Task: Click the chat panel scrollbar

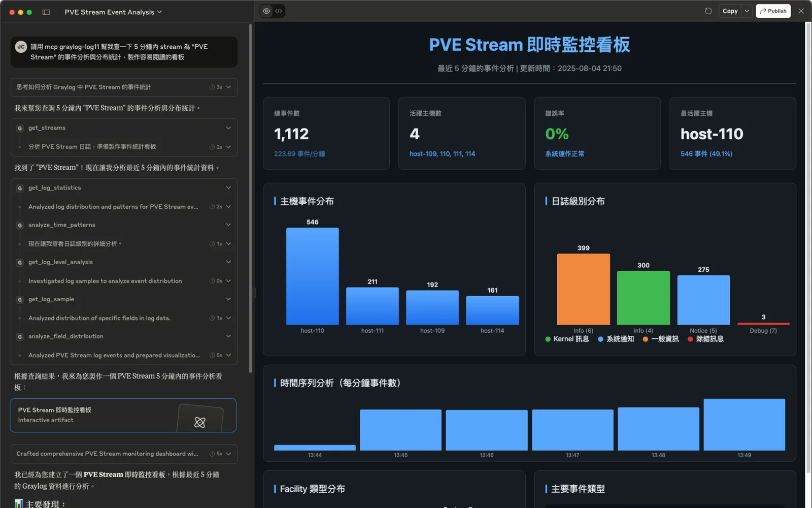Action: coord(250,198)
